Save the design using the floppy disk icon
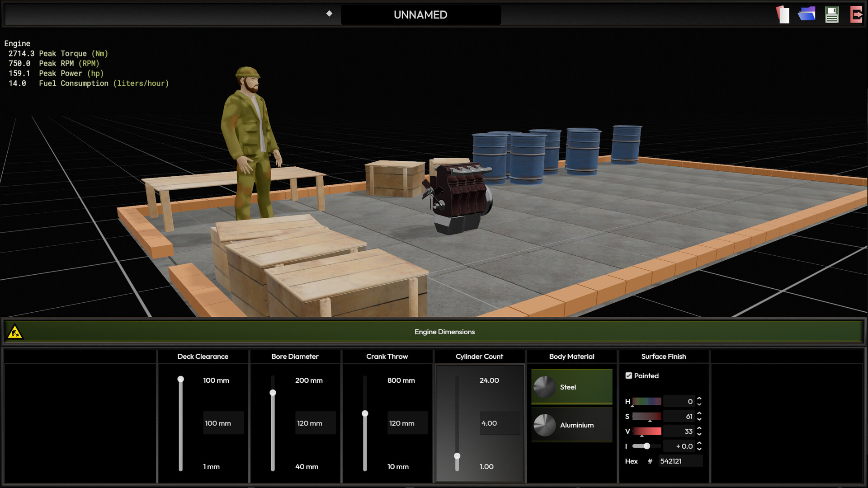 click(831, 14)
